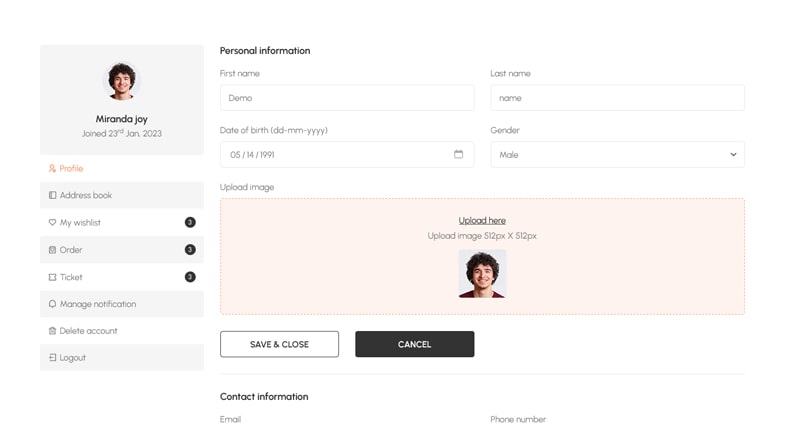
Task: Click the First name input field
Action: [346, 98]
